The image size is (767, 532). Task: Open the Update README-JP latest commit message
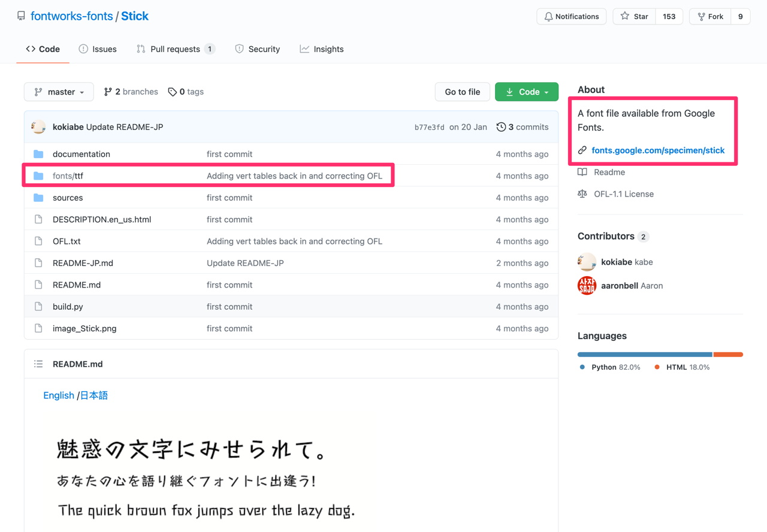(x=125, y=127)
